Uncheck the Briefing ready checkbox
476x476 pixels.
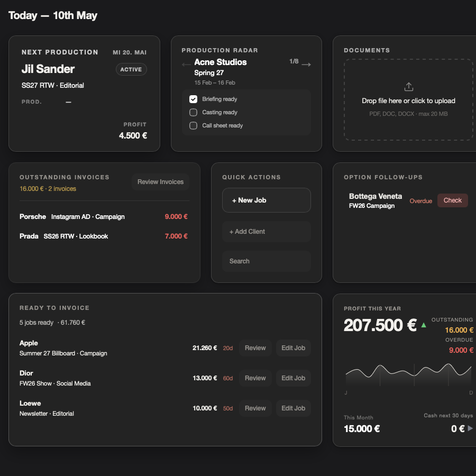coord(193,99)
